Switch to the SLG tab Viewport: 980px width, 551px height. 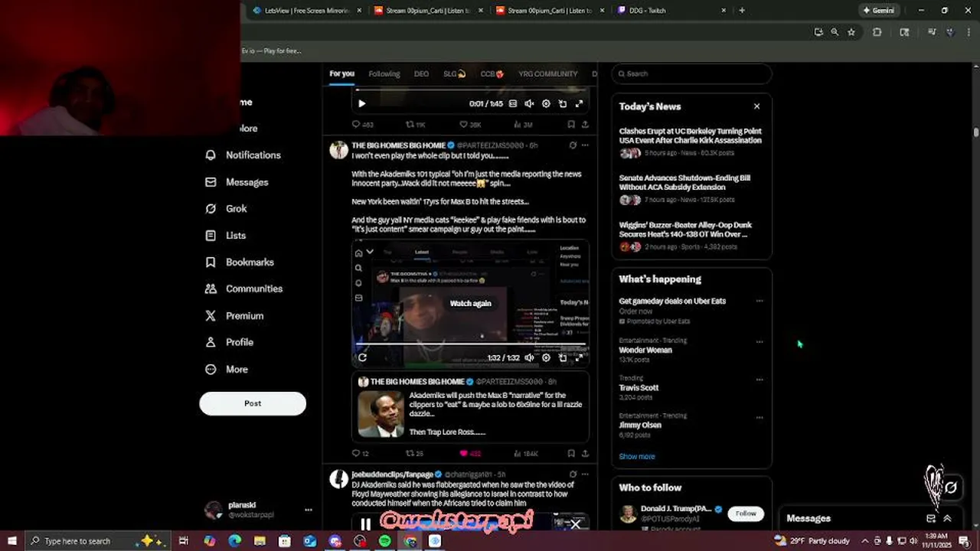[455, 73]
